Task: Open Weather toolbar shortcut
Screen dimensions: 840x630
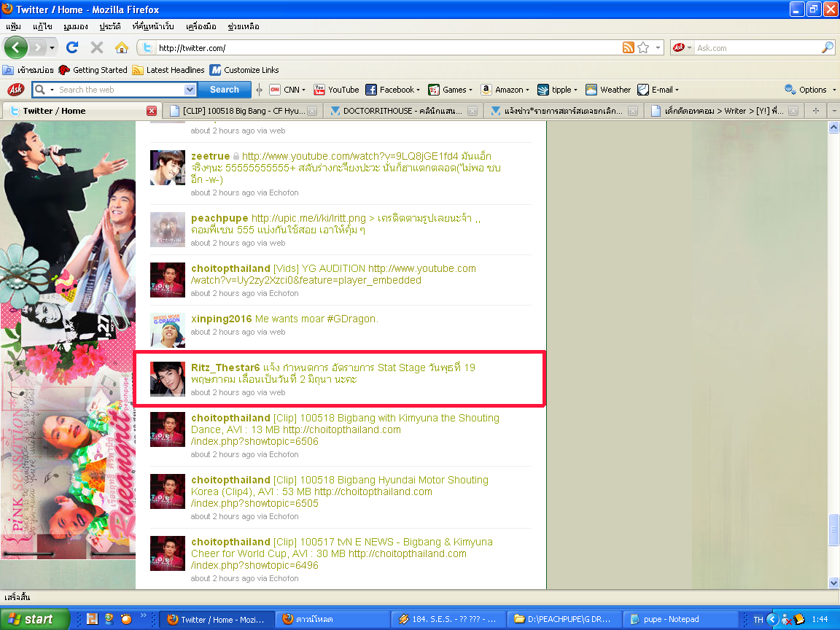Action: click(x=608, y=90)
